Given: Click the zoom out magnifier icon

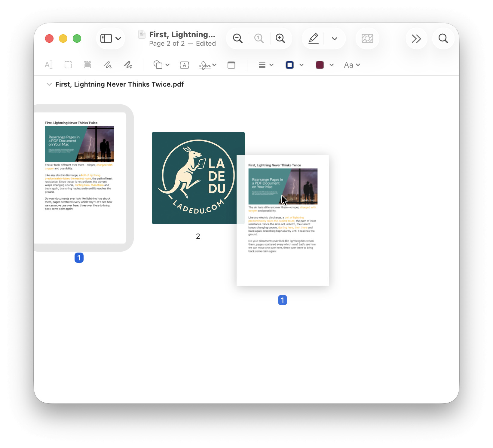Looking at the screenshot, I should 238,38.
